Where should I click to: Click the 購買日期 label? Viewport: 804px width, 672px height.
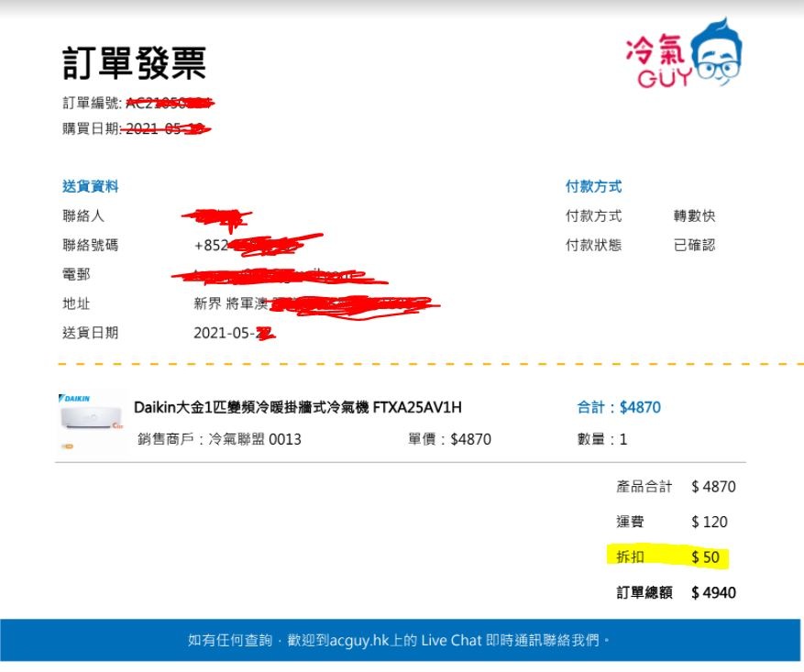(90, 128)
